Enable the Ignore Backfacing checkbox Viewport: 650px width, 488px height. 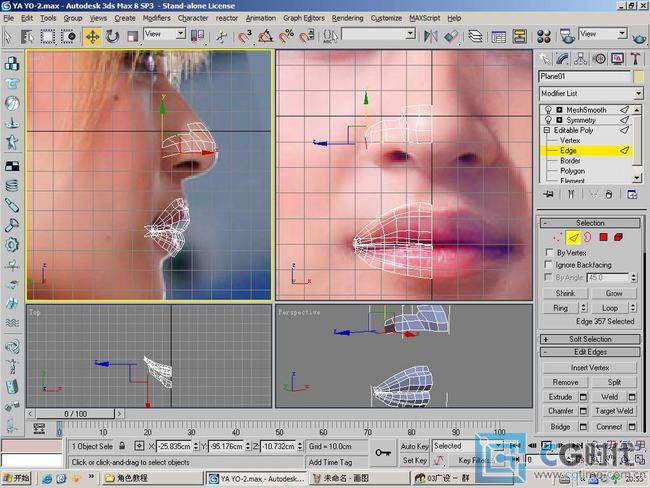[x=549, y=265]
